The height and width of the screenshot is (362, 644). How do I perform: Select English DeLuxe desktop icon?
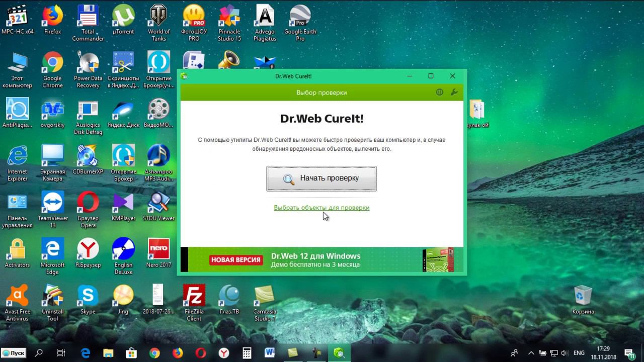coord(123,257)
